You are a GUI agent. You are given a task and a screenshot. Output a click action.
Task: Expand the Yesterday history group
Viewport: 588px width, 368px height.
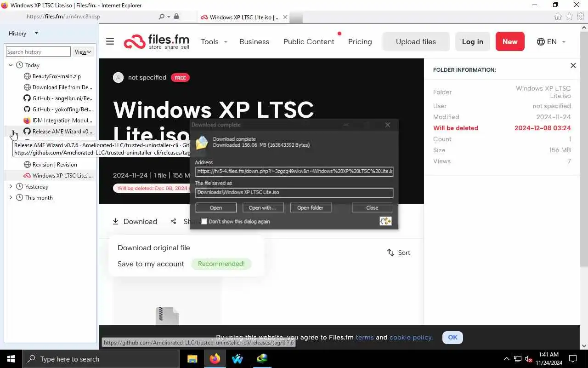[11, 187]
